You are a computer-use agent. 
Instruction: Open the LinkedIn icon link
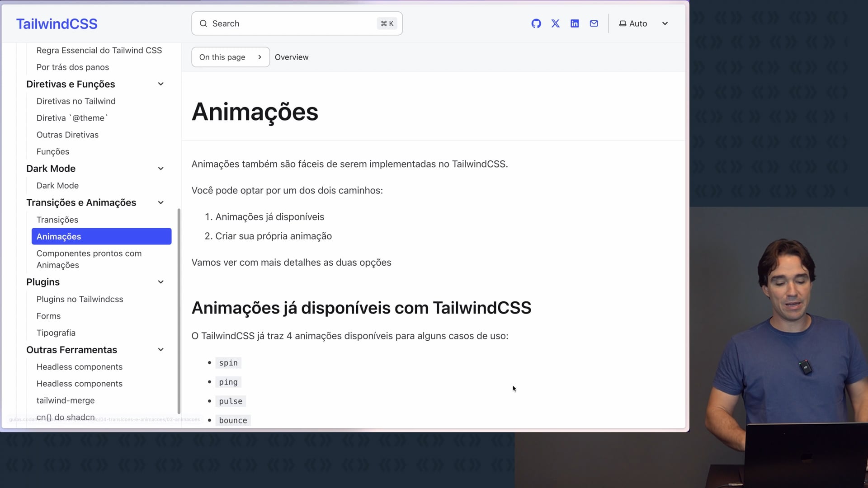(x=575, y=23)
